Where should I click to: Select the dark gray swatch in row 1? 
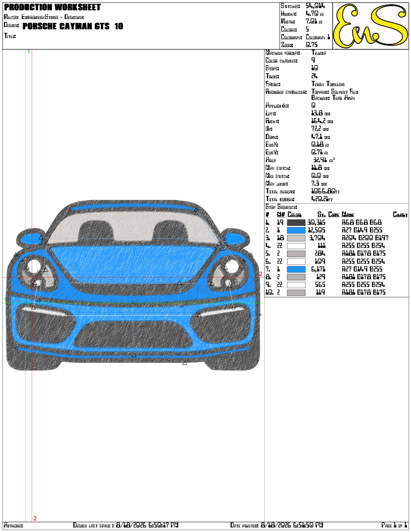point(296,222)
